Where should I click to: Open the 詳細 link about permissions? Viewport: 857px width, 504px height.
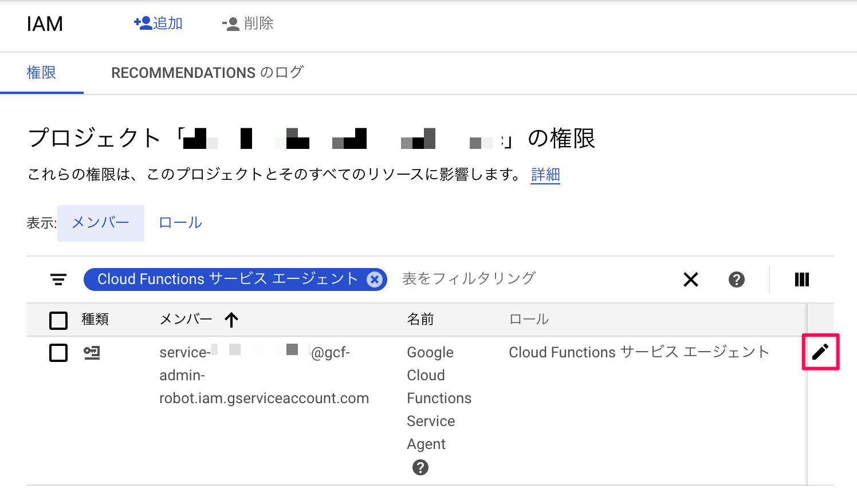click(545, 175)
